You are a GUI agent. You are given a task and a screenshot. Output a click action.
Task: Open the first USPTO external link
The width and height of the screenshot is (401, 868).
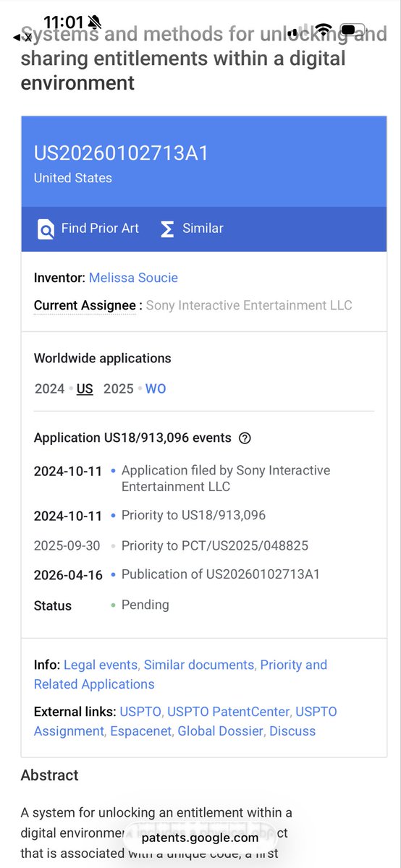(141, 712)
